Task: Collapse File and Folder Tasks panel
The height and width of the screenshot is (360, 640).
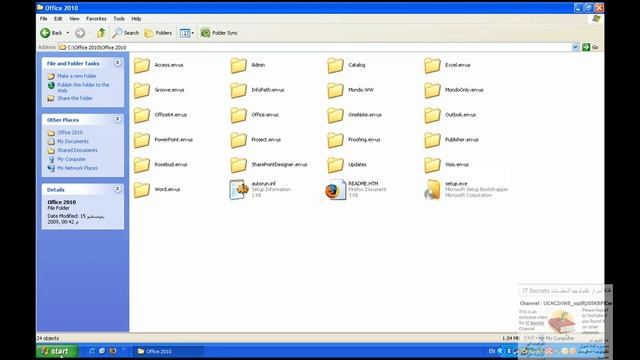Action: click(117, 63)
